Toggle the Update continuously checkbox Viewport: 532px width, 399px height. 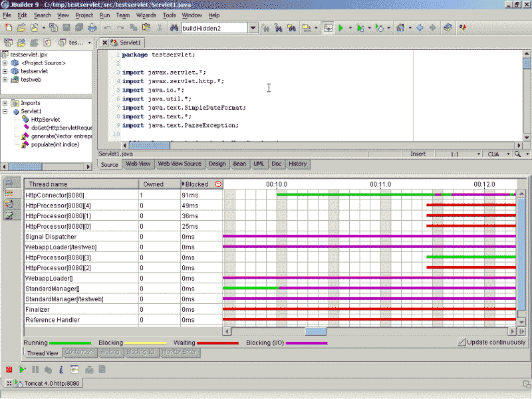click(x=462, y=342)
